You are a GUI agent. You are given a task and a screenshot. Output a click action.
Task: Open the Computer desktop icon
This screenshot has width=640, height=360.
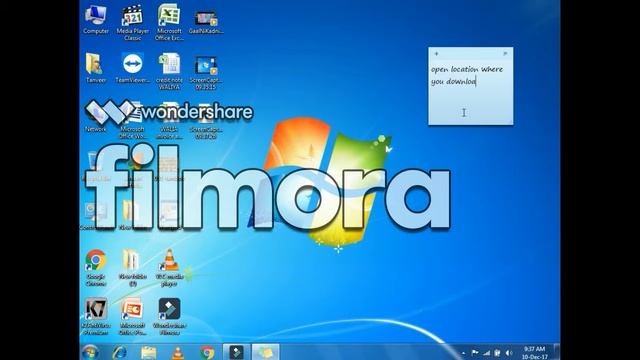coord(96,20)
